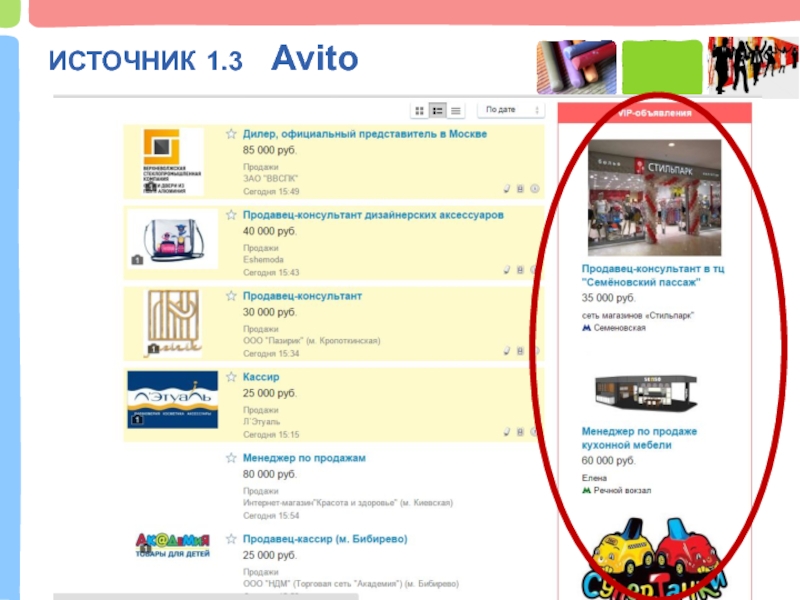The image size is (800, 600).
Task: Open VIP ad Менеджер по продаже кухонной мебели
Action: click(x=639, y=438)
